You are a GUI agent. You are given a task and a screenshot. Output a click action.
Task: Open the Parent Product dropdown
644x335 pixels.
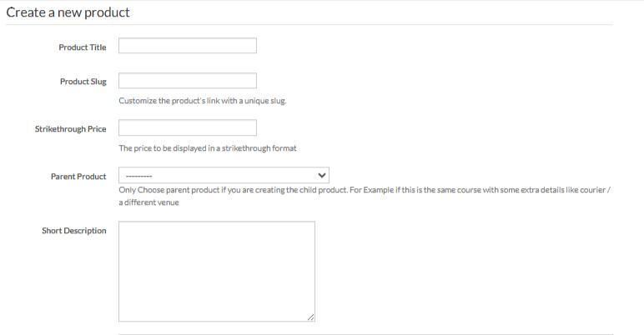(224, 176)
